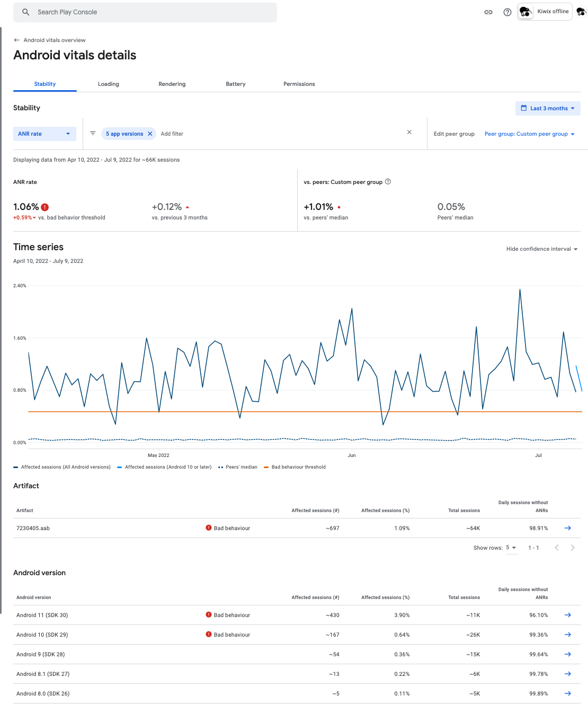Click the Edit peer group button

(x=454, y=134)
